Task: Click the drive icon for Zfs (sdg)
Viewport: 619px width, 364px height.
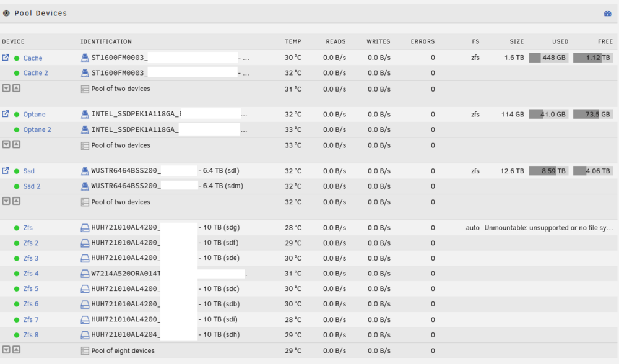Action: [85, 228]
